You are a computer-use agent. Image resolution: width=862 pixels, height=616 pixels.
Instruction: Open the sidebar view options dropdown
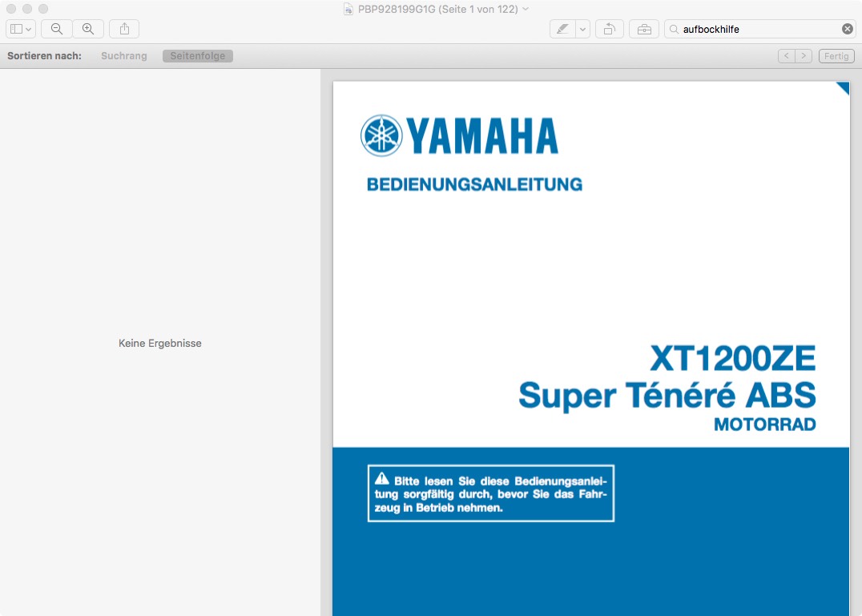[x=21, y=29]
